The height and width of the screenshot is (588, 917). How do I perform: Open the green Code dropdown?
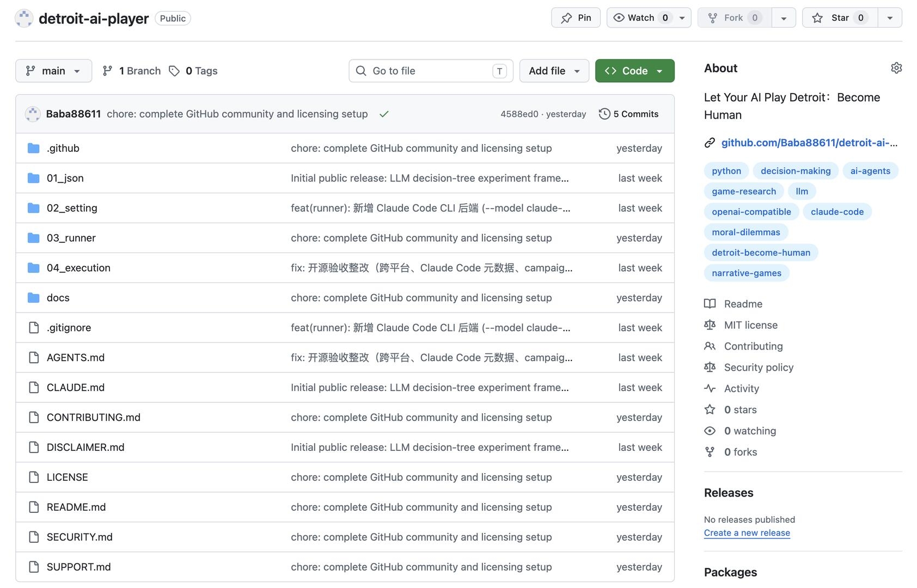pyautogui.click(x=635, y=71)
